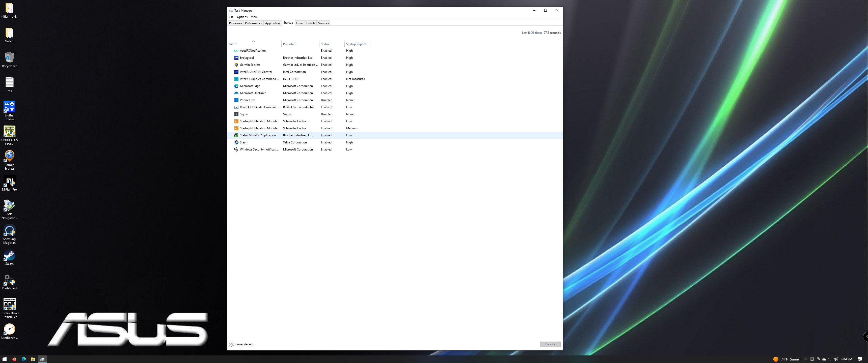Click Firefox icon in the taskbar

click(14, 359)
